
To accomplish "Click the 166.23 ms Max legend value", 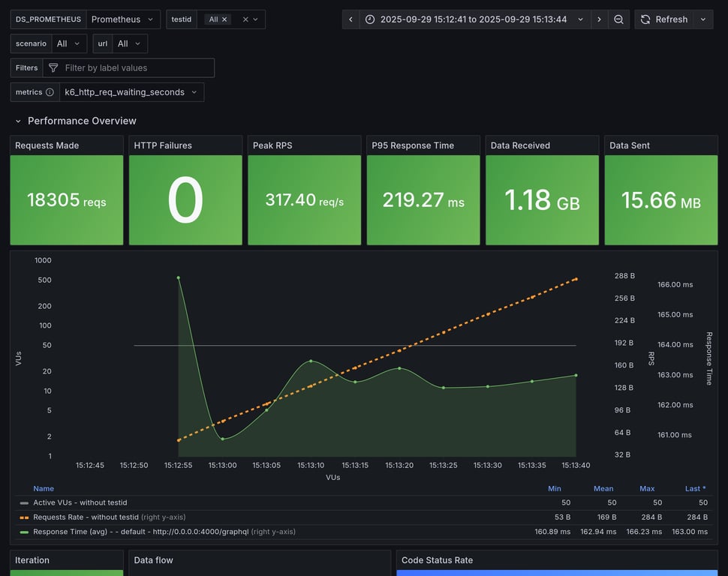I will (x=644, y=532).
